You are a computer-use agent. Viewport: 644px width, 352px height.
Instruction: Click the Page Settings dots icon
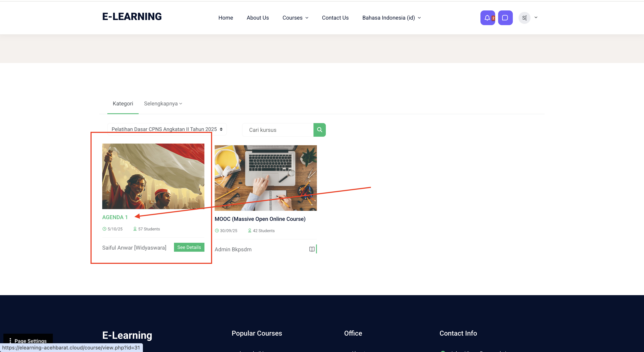(x=10, y=341)
